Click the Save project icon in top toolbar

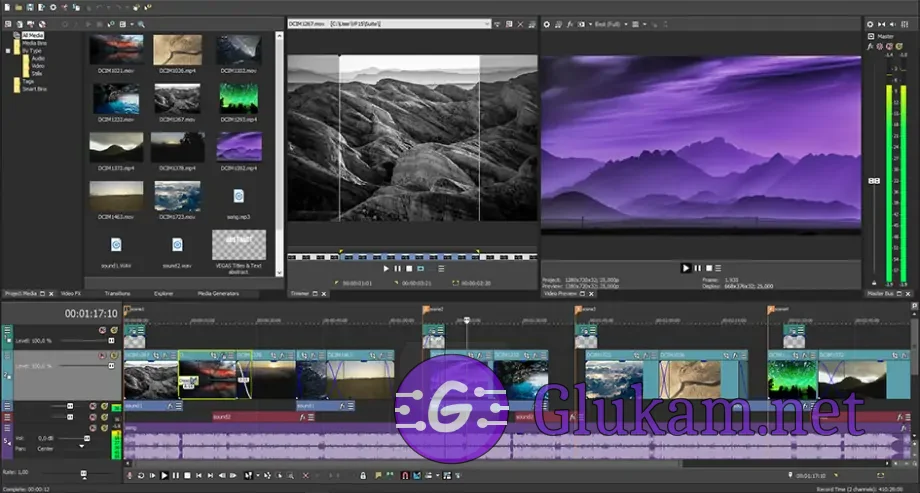(x=29, y=8)
